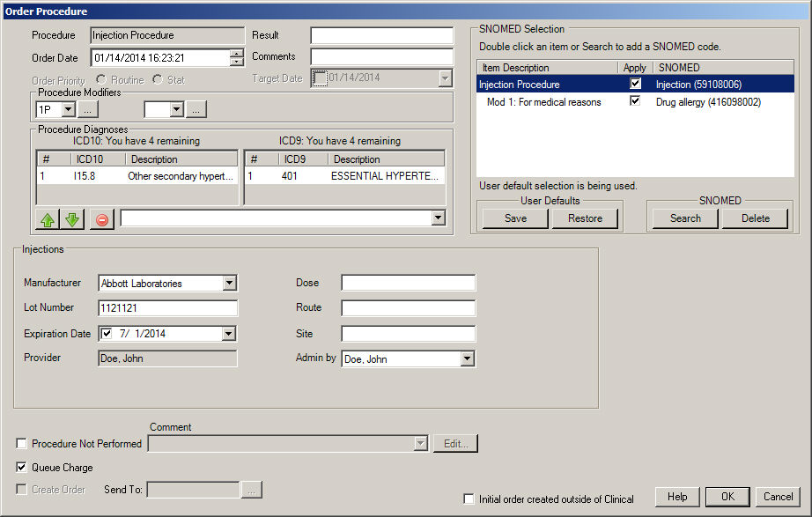Enable Procedure Not Performed checkbox
The width and height of the screenshot is (812, 517).
pyautogui.click(x=22, y=444)
